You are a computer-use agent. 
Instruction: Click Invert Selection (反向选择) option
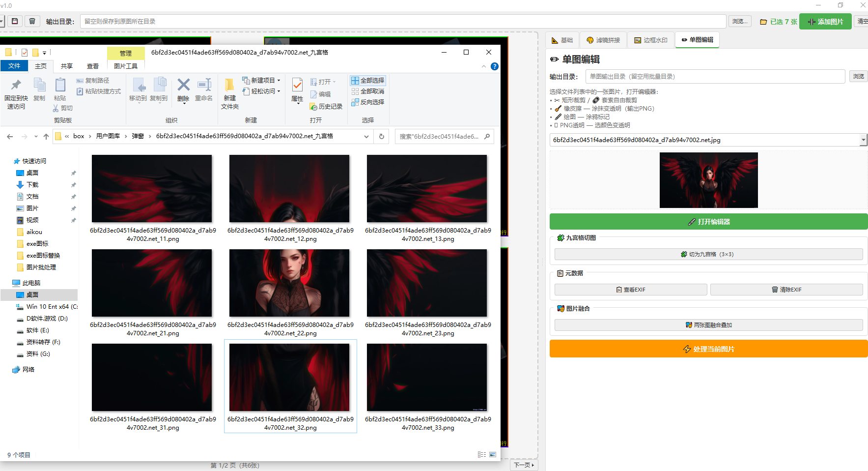coord(368,102)
